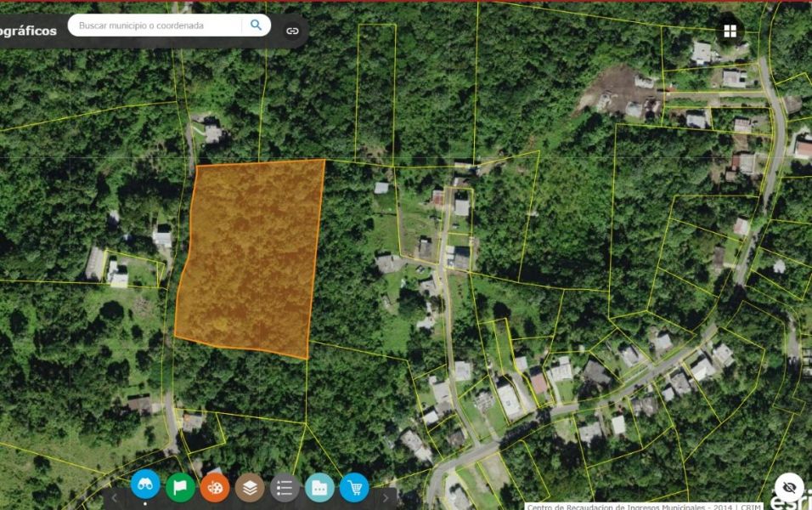Click the share link icon
812x510 pixels.
click(292, 31)
